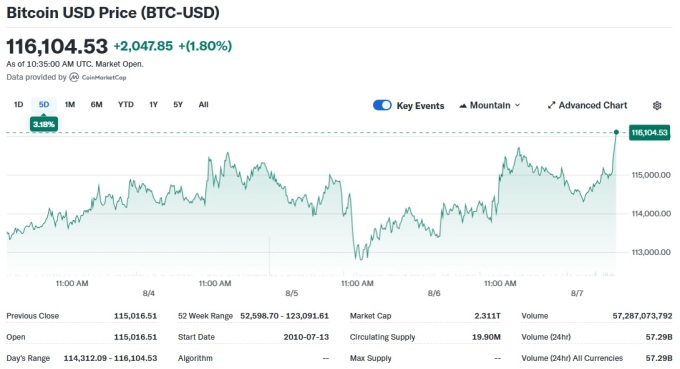Screen dimensions: 680x369
Task: Choose YTD time range
Action: click(126, 104)
